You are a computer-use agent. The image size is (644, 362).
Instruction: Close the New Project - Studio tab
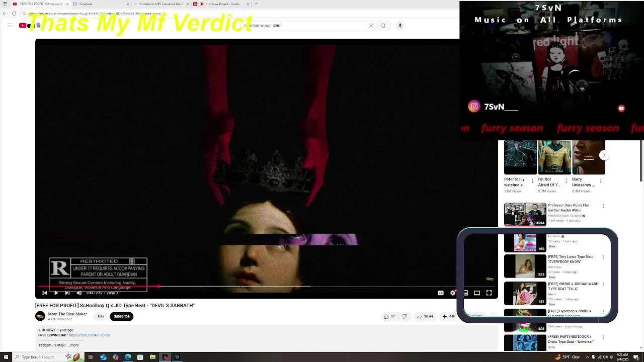(x=248, y=4)
